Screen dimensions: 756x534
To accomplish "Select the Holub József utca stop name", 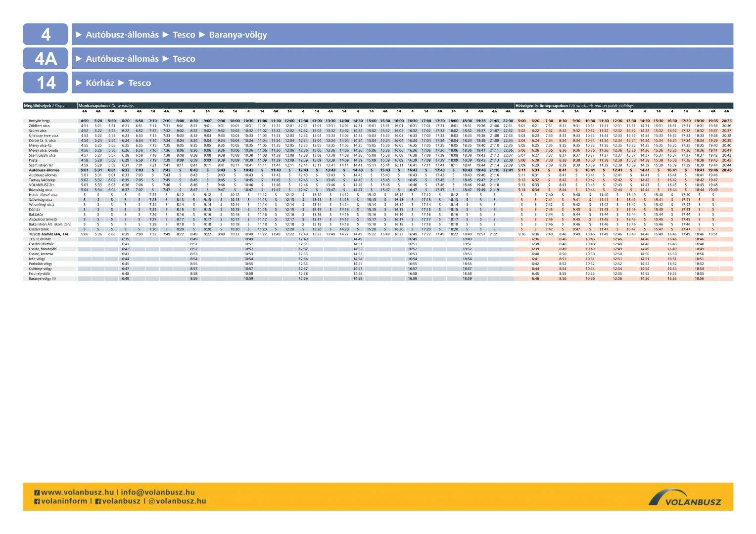I will pos(43,195).
